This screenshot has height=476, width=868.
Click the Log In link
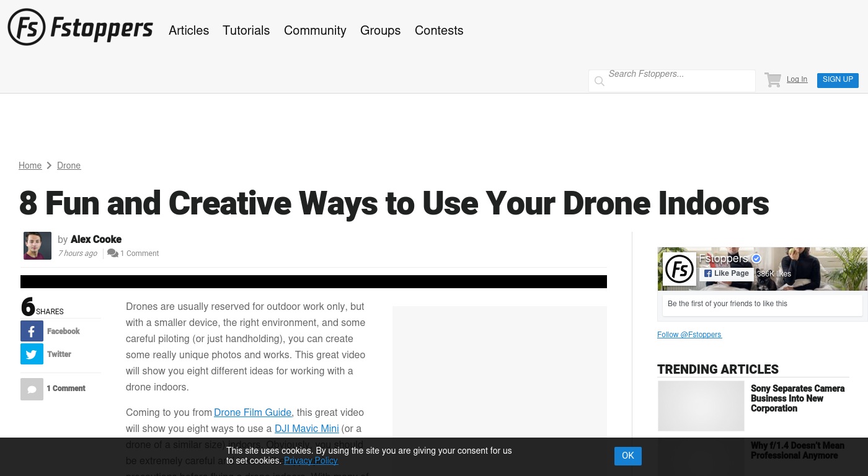tap(797, 79)
